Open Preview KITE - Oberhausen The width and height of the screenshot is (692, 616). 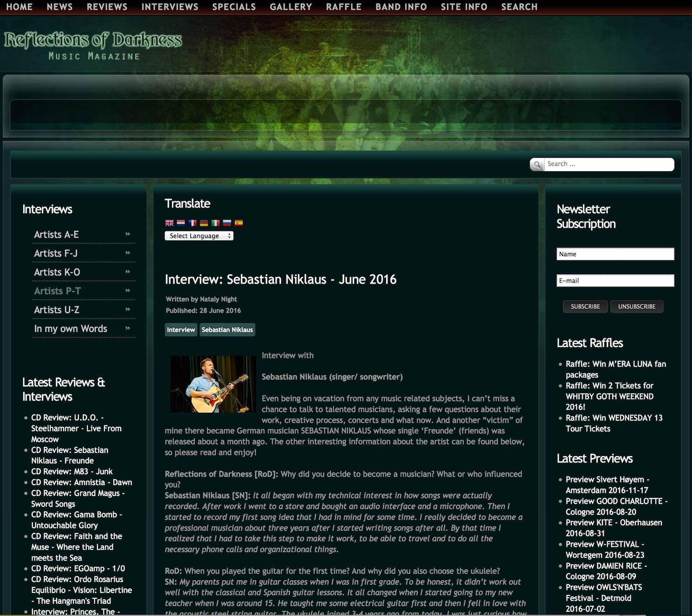pos(614,528)
